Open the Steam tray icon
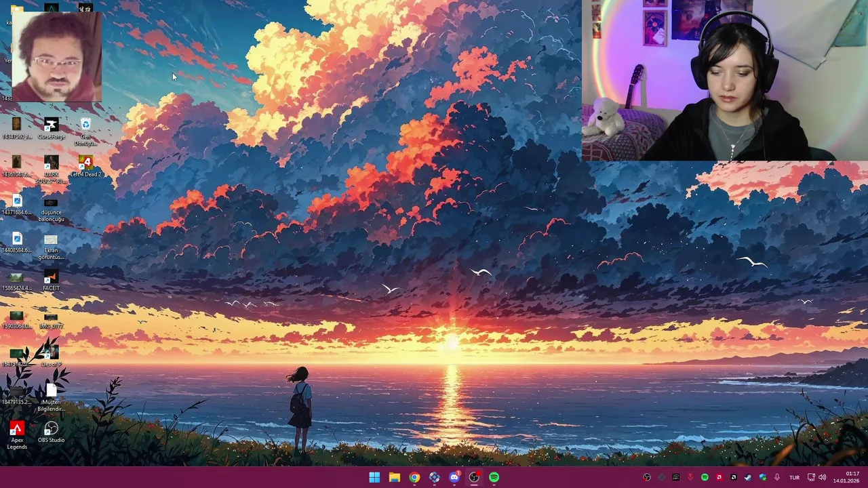 click(x=748, y=477)
